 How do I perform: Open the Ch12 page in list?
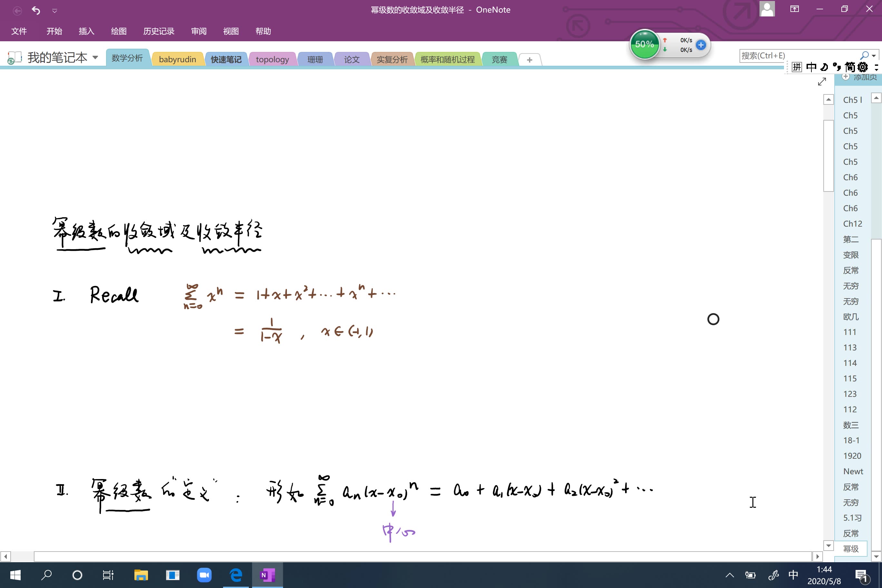click(852, 223)
